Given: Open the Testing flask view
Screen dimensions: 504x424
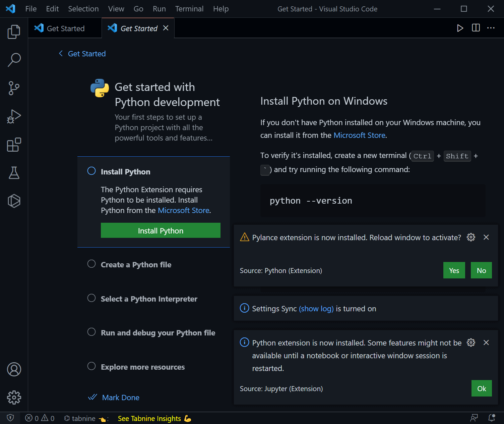Looking at the screenshot, I should click(14, 173).
